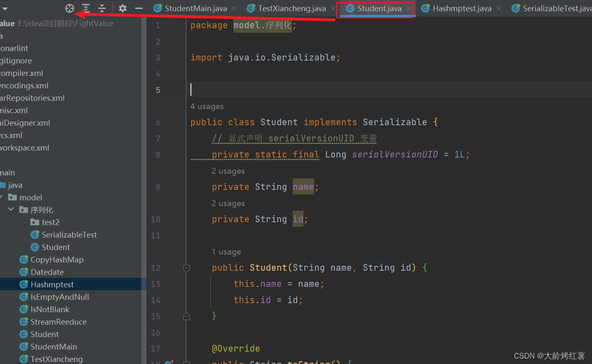Close the Student.java tab

pos(408,8)
